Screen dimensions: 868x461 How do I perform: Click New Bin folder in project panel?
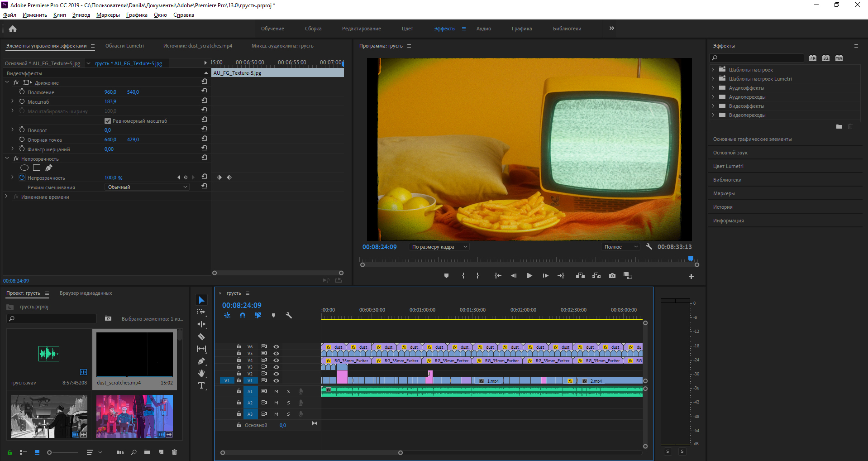[147, 452]
